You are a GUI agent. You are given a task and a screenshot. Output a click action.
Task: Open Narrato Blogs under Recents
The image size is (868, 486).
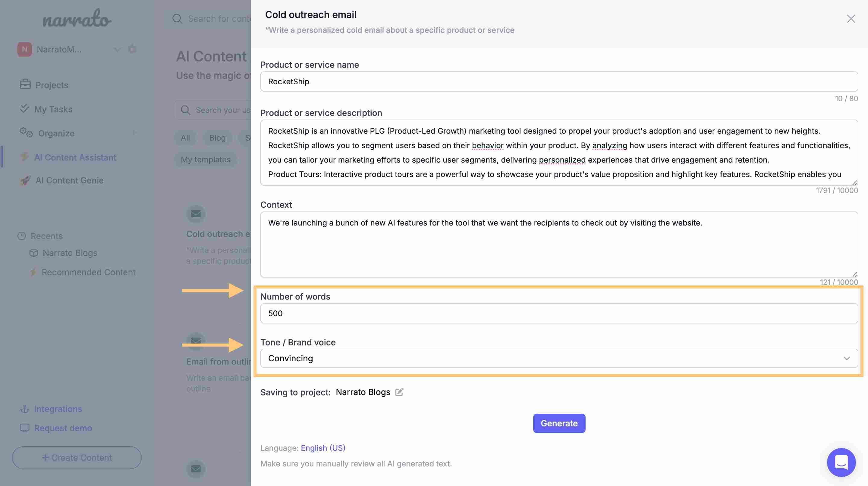70,253
